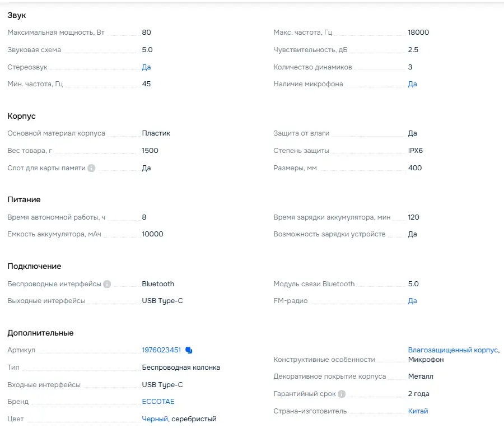Click article number 1976023451
The image size is (504, 428).
tap(161, 350)
